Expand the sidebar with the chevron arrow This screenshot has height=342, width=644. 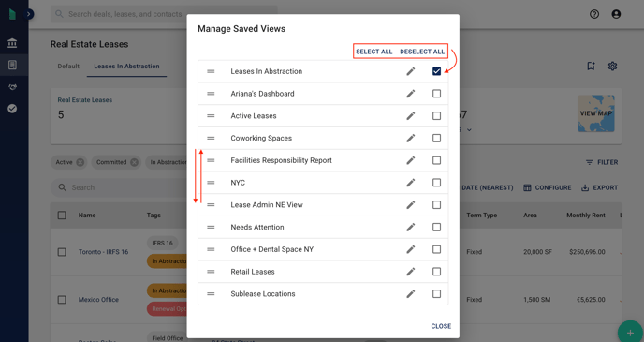coord(29,14)
